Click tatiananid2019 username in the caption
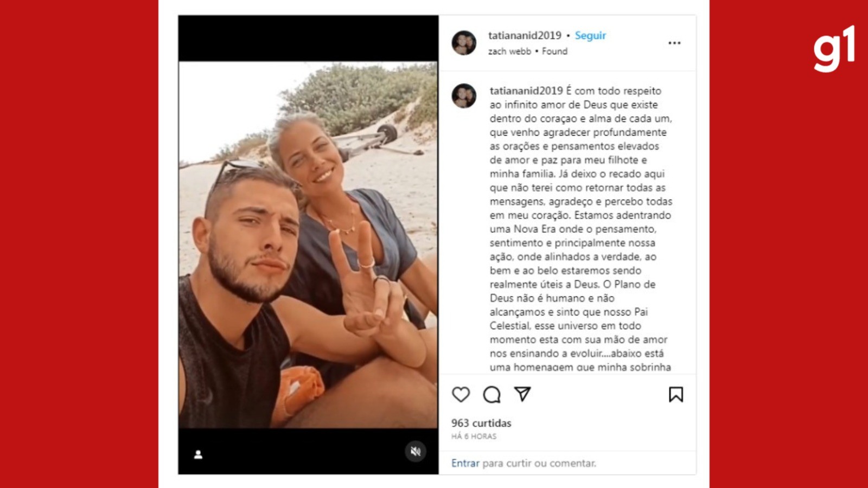Viewport: 868px width, 488px height. coord(526,91)
